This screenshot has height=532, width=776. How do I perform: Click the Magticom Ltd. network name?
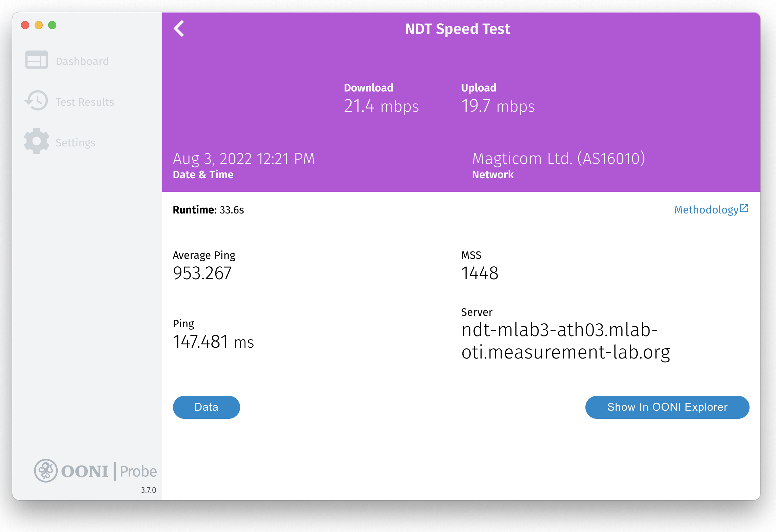558,159
